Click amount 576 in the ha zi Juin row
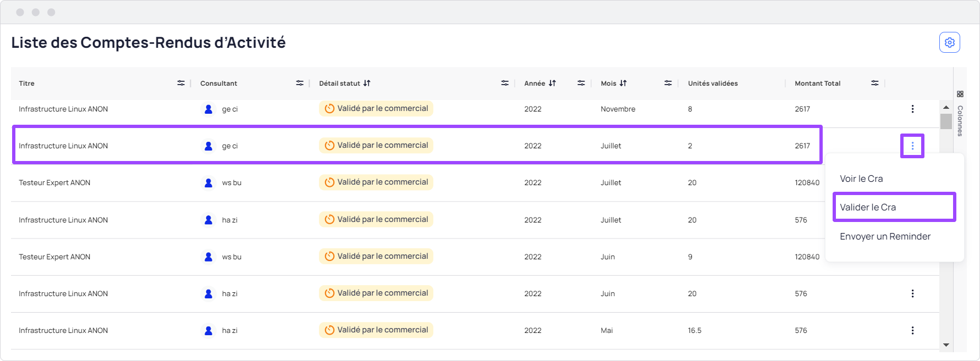The height and width of the screenshot is (361, 980). (x=801, y=293)
